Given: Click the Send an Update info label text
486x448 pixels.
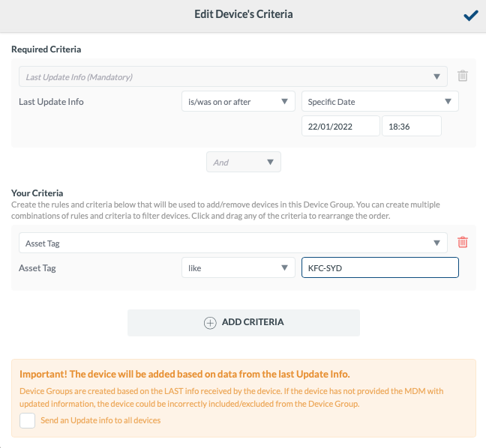Looking at the screenshot, I should point(100,420).
